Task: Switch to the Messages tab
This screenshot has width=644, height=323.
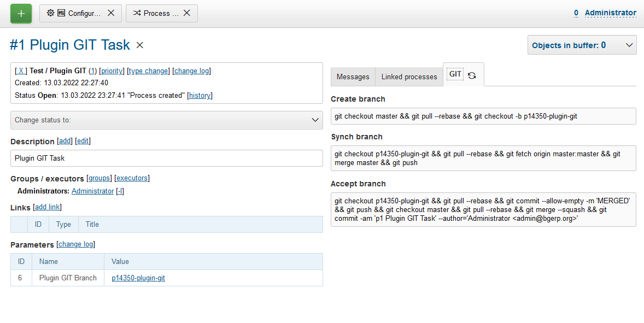Action: pyautogui.click(x=353, y=77)
